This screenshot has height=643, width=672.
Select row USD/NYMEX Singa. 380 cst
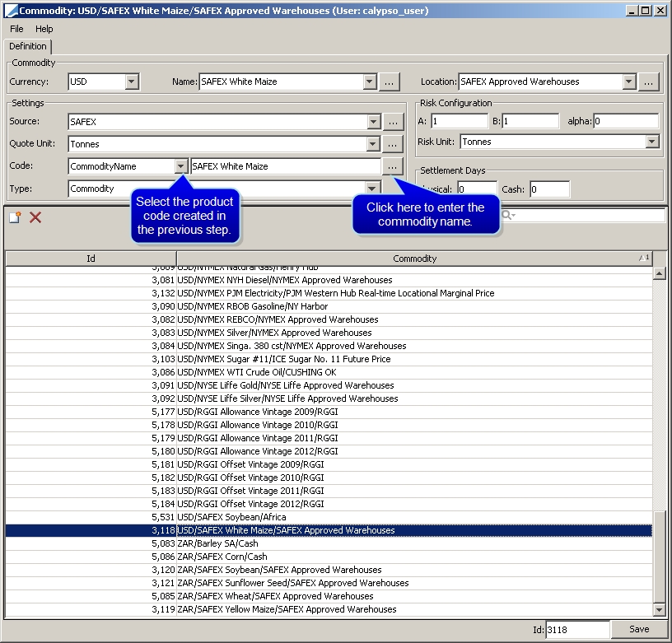[x=329, y=346]
